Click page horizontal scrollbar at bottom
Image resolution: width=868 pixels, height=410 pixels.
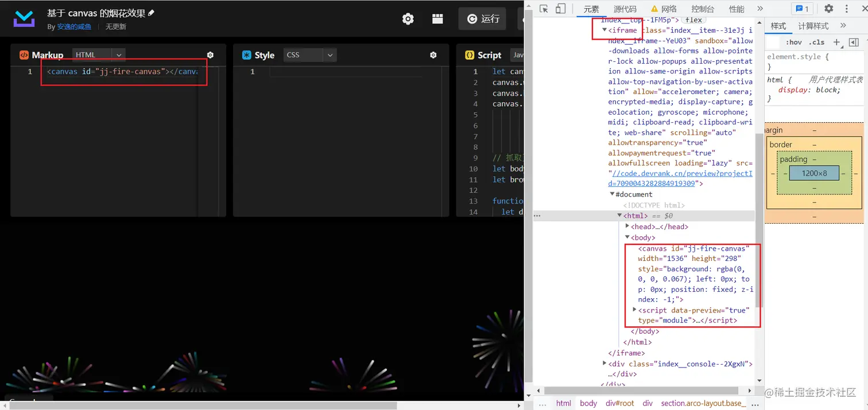pos(204,405)
